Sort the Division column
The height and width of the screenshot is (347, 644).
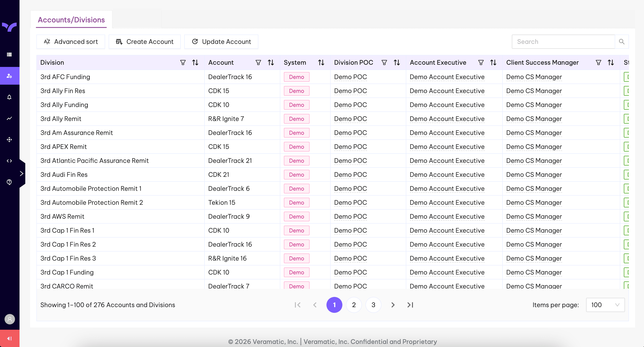click(195, 62)
